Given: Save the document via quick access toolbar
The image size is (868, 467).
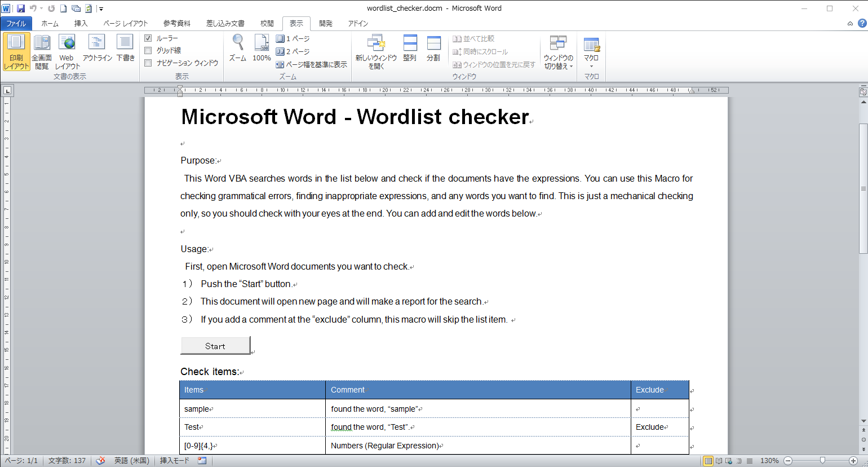Looking at the screenshot, I should pyautogui.click(x=21, y=8).
